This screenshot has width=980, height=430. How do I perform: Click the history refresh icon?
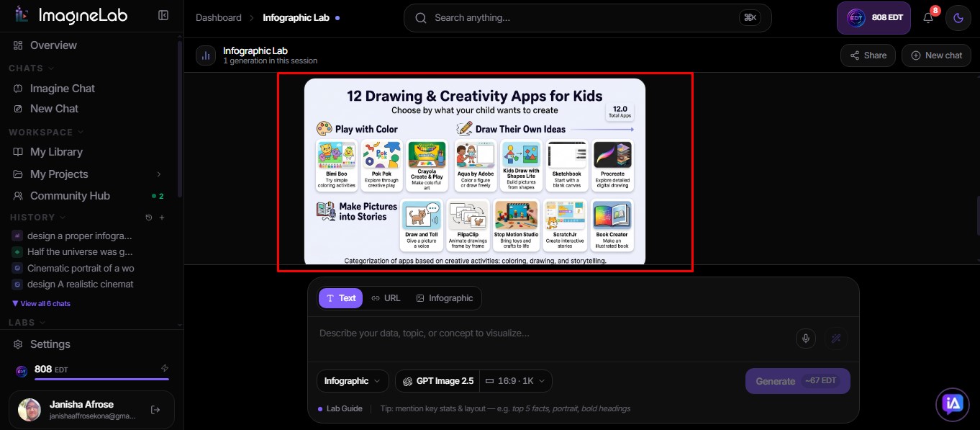click(x=149, y=218)
